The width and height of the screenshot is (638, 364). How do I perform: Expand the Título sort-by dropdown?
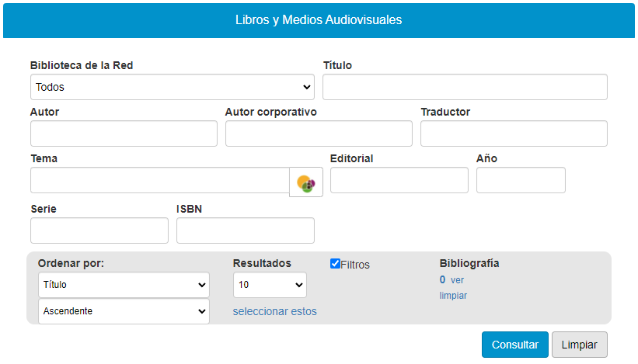(124, 285)
